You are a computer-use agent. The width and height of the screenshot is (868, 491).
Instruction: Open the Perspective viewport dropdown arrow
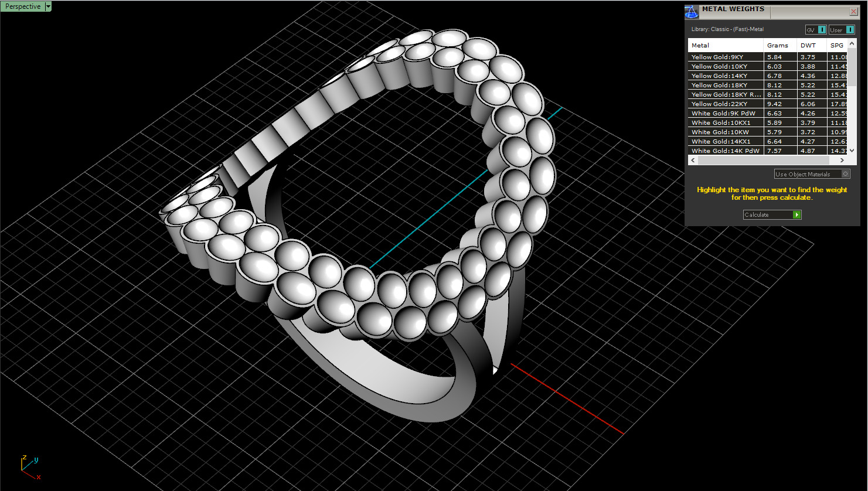[48, 6]
